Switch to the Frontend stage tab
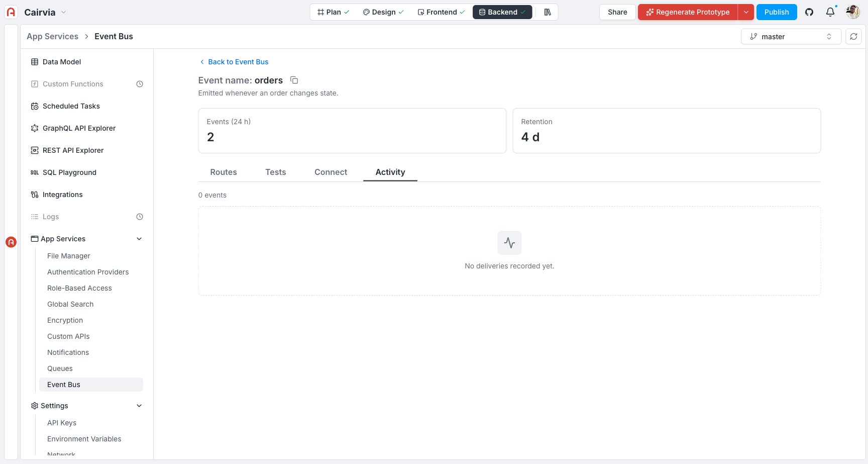The height and width of the screenshot is (464, 868). (x=441, y=12)
